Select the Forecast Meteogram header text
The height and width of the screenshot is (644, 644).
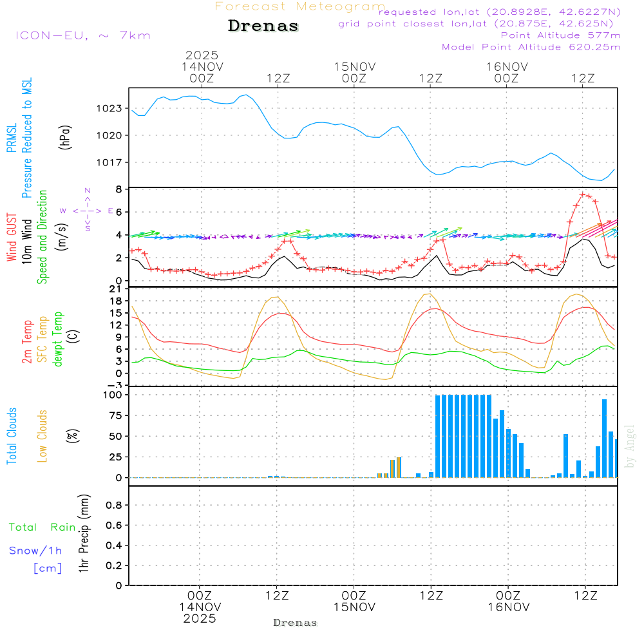[x=300, y=6]
